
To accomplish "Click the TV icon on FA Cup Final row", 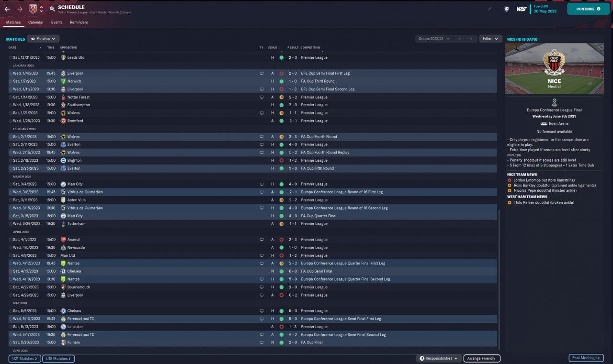I will pos(261,342).
